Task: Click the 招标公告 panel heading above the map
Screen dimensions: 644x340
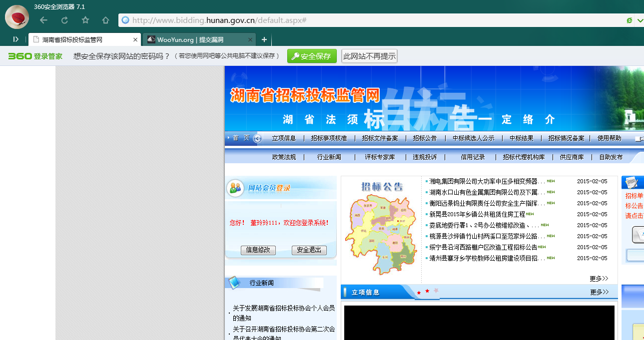Action: [x=382, y=187]
